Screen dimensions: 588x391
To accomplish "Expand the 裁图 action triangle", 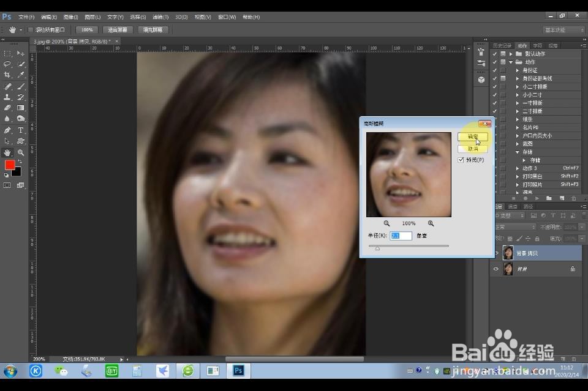I will click(x=518, y=144).
